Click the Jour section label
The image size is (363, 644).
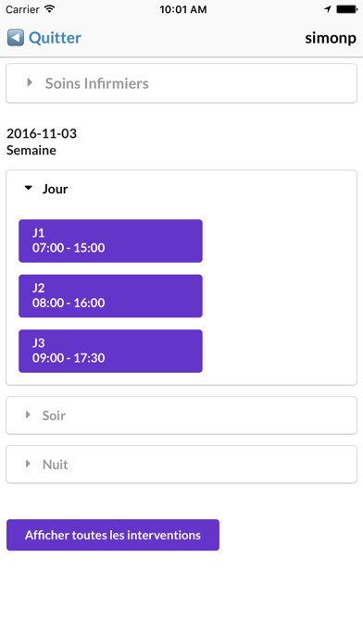[55, 189]
